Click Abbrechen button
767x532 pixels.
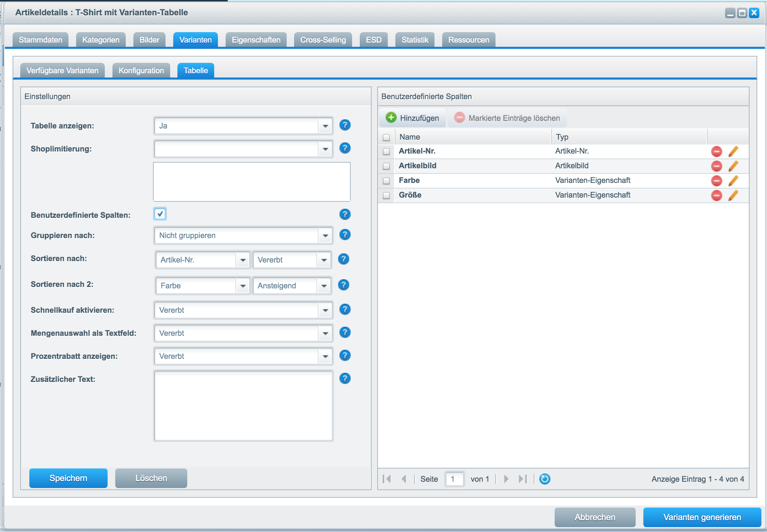click(x=595, y=517)
